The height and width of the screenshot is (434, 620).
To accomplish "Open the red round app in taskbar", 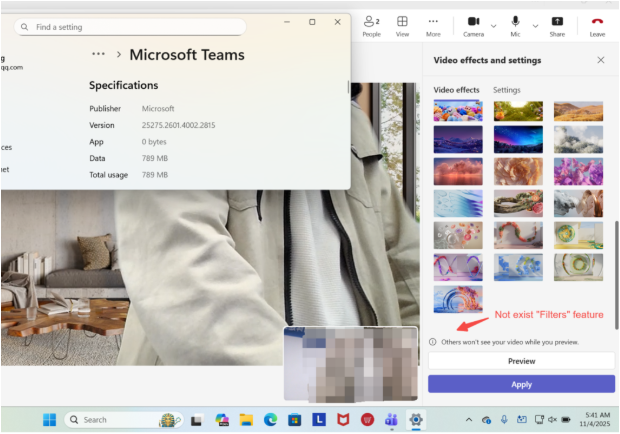I will coord(367,420).
